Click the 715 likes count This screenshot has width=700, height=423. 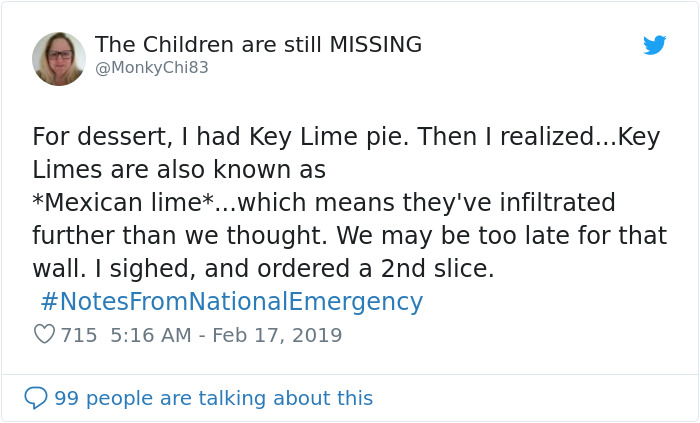[79, 335]
